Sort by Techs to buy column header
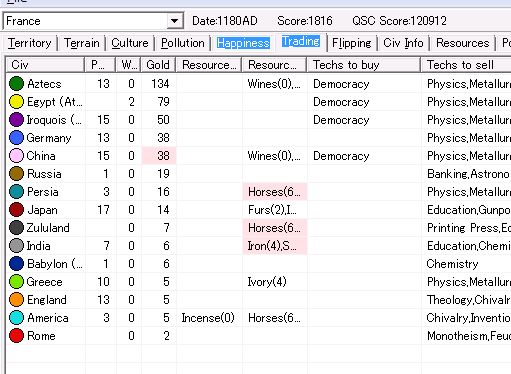Viewport: 511px width, 374px height. [363, 65]
